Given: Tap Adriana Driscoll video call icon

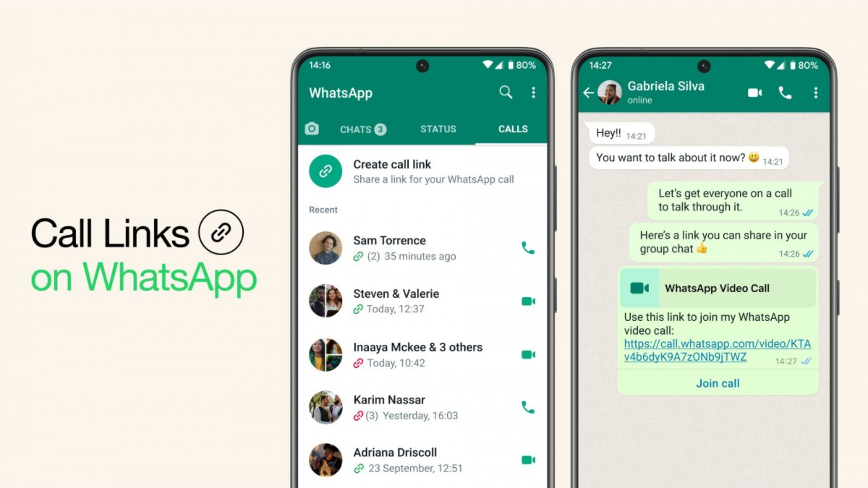Looking at the screenshot, I should point(527,460).
